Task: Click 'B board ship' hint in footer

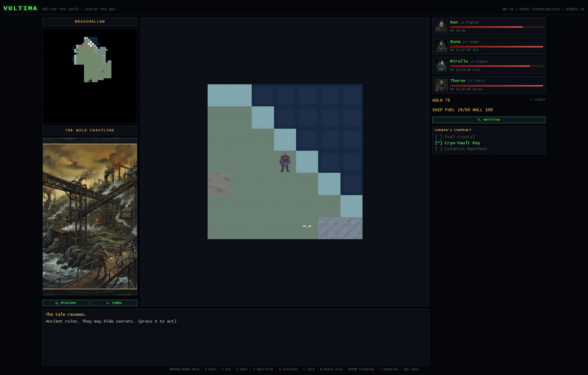Action: [331, 369]
